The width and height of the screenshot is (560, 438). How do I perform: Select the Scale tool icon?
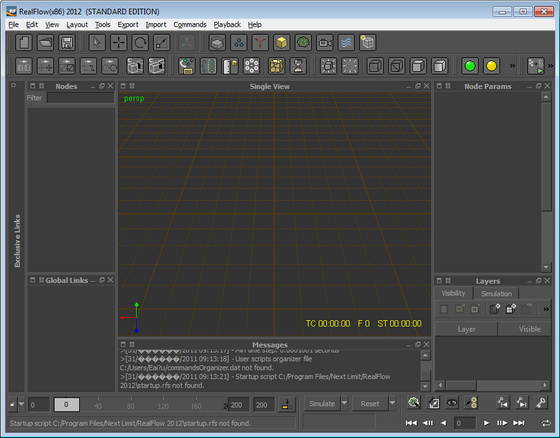[161, 43]
